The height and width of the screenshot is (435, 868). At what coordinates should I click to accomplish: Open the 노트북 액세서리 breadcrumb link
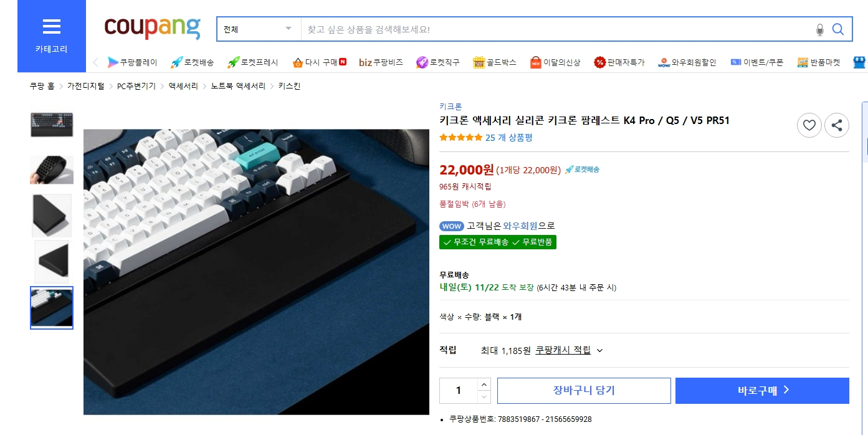pos(238,86)
